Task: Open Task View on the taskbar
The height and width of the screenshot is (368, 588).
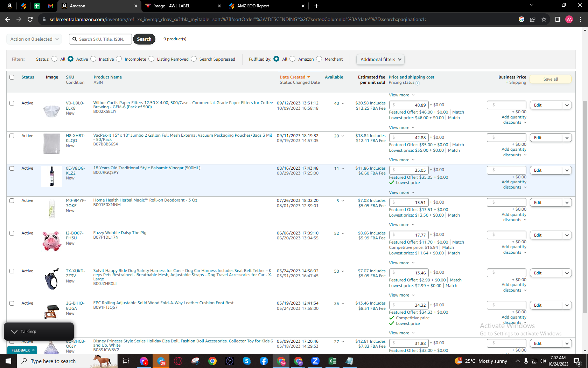Action: [126, 361]
